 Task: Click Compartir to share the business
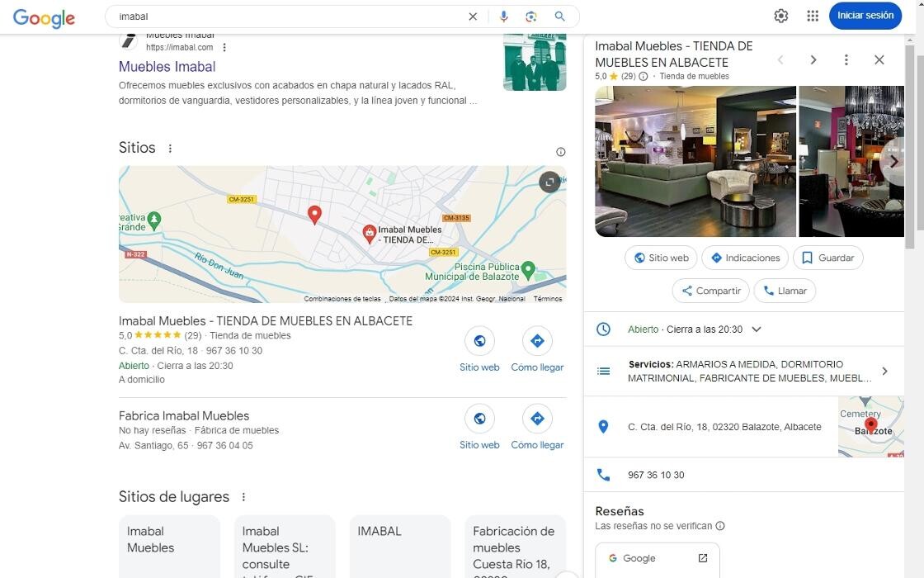709,291
